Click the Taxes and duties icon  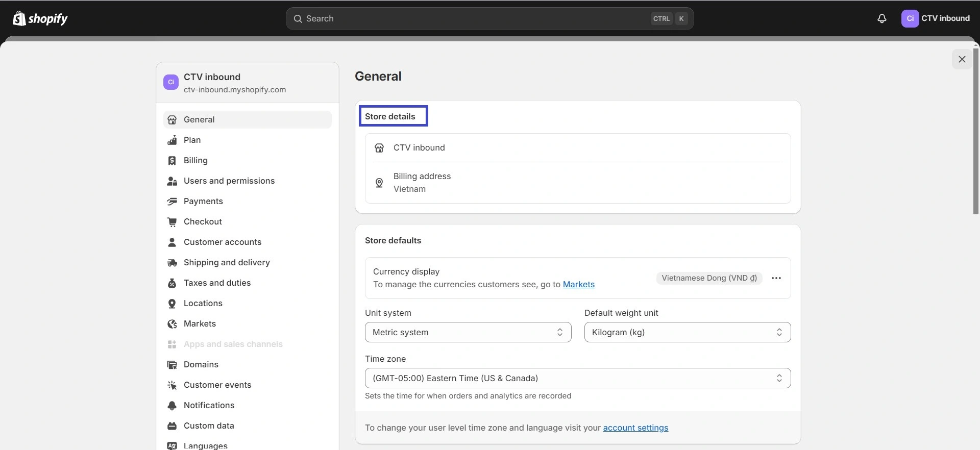pos(172,283)
